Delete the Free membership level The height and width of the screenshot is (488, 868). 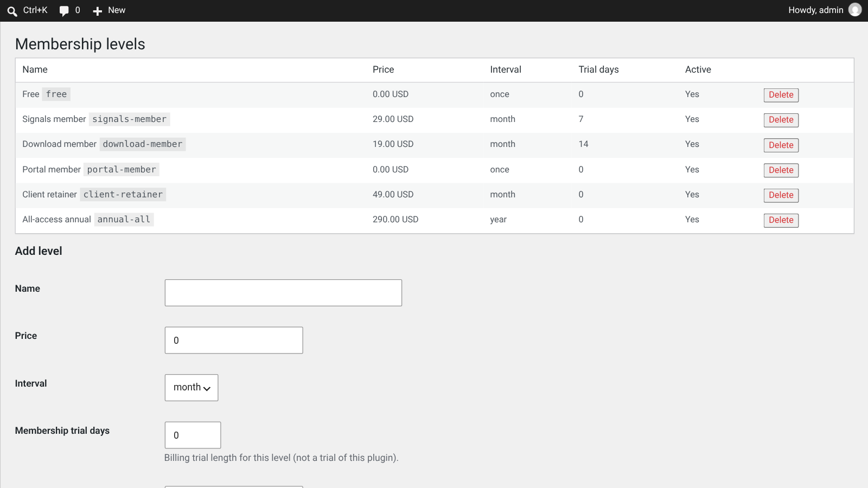(x=781, y=95)
